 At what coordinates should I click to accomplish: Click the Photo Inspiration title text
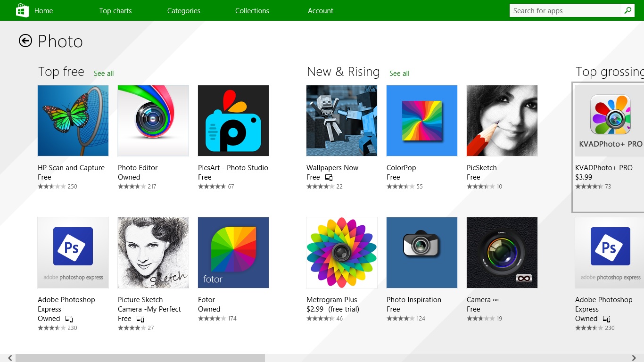point(414,300)
